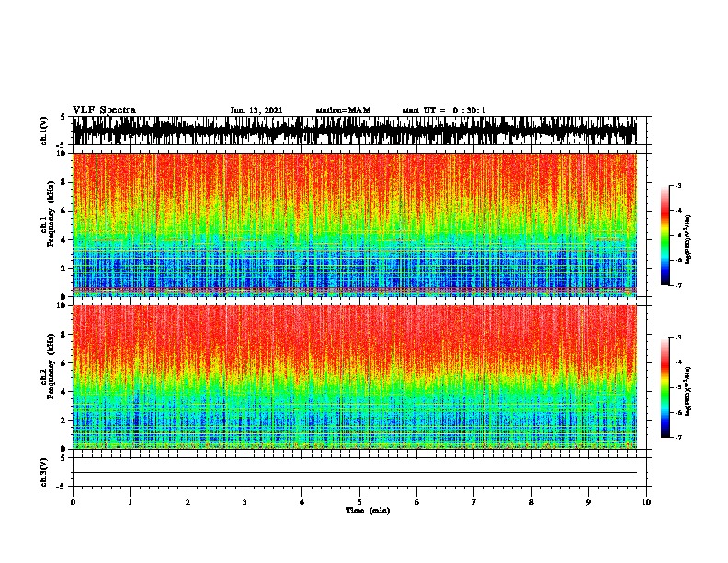Click the time axis tick label "1"
This screenshot has height=563, width=728.
pos(130,502)
